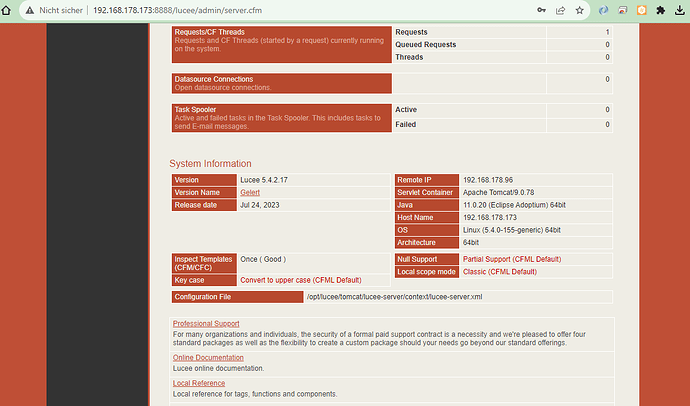This screenshot has height=406, width=690.
Task: Click the lucee-server.xml configuration file path
Action: point(395,297)
